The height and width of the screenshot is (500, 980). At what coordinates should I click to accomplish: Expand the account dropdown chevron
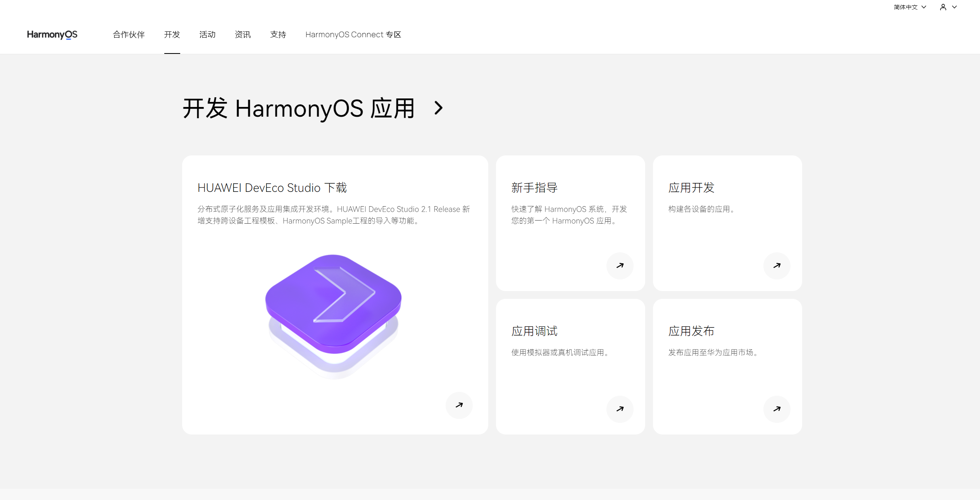tap(954, 7)
